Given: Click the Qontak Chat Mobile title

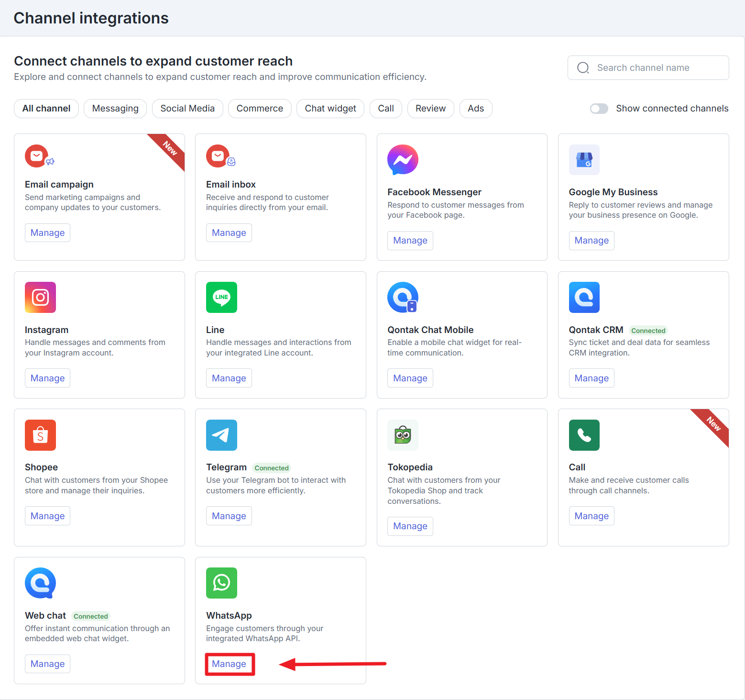Looking at the screenshot, I should pos(430,330).
